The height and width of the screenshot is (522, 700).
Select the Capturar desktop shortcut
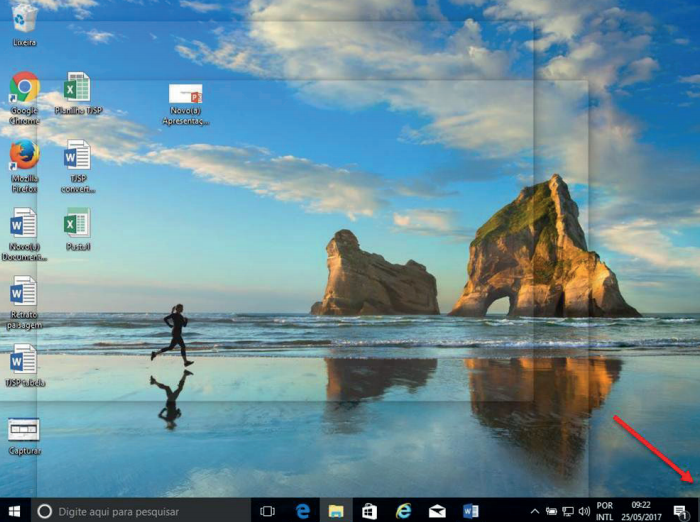click(x=23, y=430)
